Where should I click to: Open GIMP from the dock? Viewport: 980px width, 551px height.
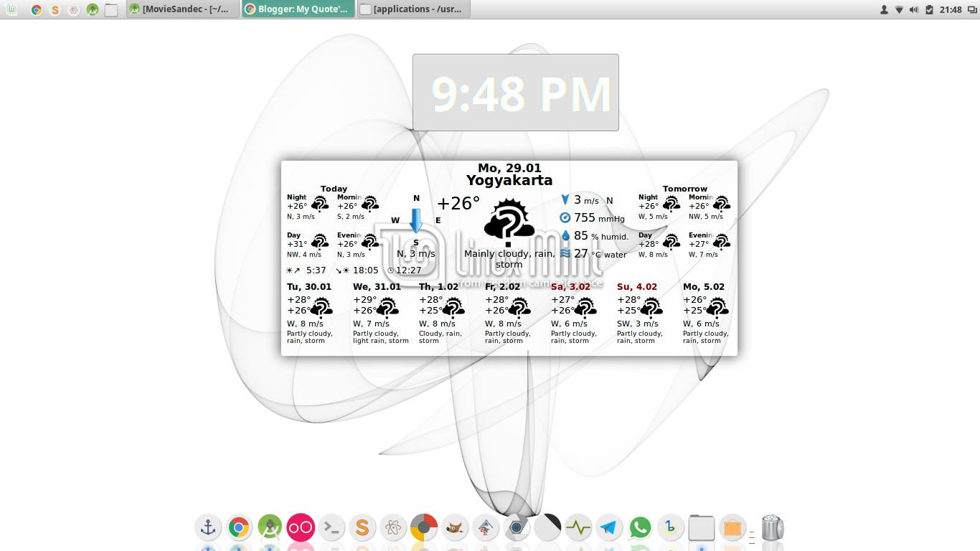point(455,528)
